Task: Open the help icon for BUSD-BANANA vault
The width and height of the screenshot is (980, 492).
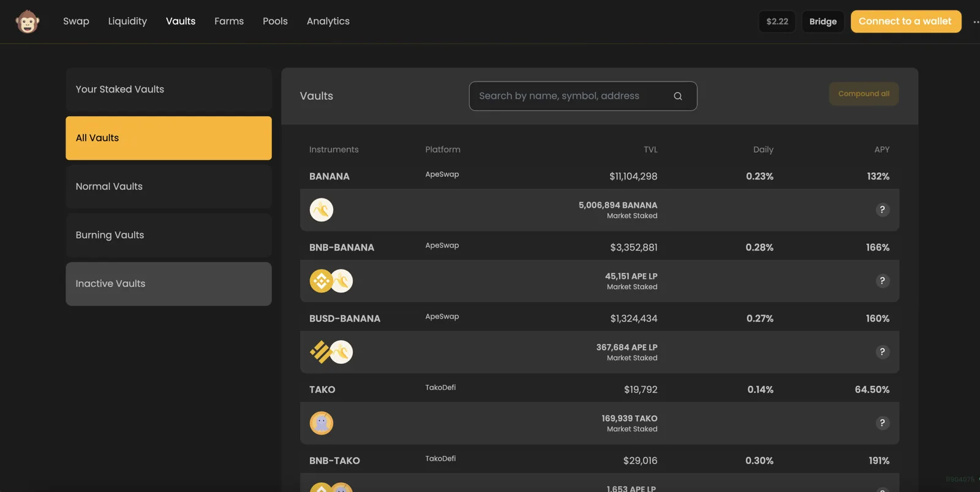Action: click(x=882, y=352)
